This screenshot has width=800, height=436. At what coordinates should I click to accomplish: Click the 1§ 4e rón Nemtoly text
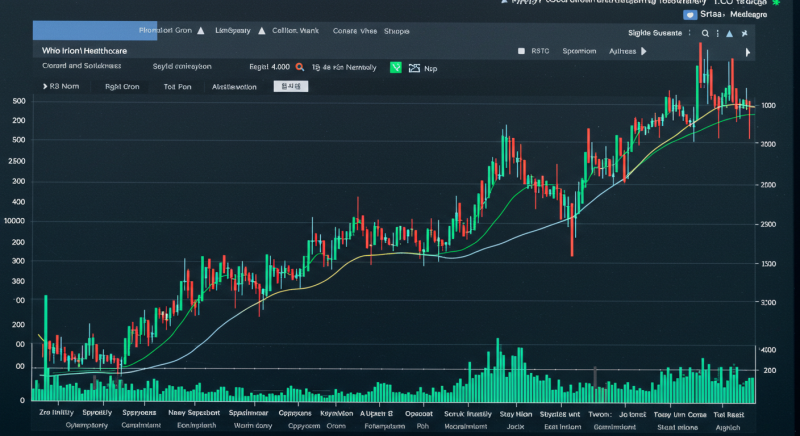[x=344, y=67]
